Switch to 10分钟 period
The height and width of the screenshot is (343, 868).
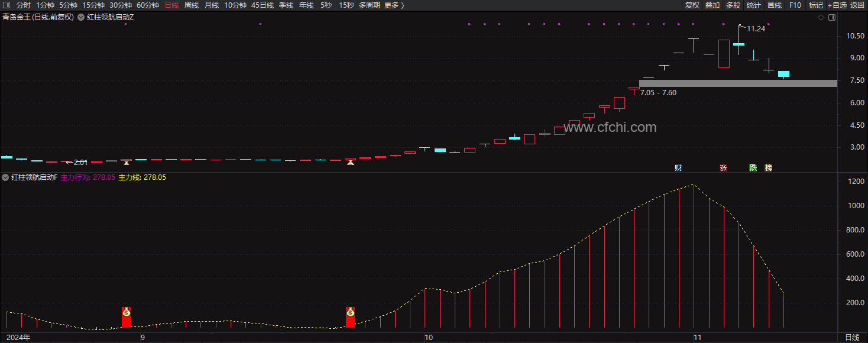pyautogui.click(x=235, y=5)
